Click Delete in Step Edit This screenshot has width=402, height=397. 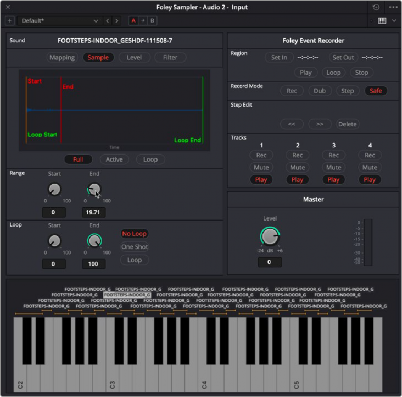(347, 124)
